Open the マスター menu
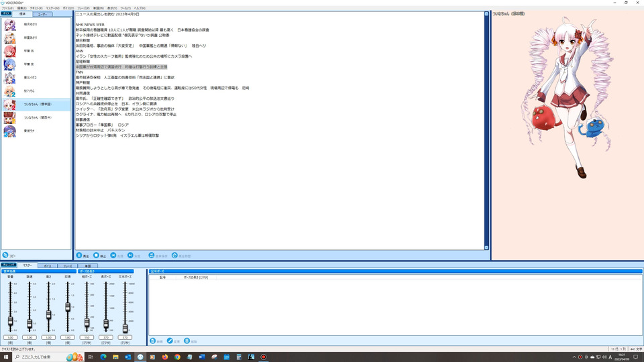The image size is (644, 362). coord(52,8)
